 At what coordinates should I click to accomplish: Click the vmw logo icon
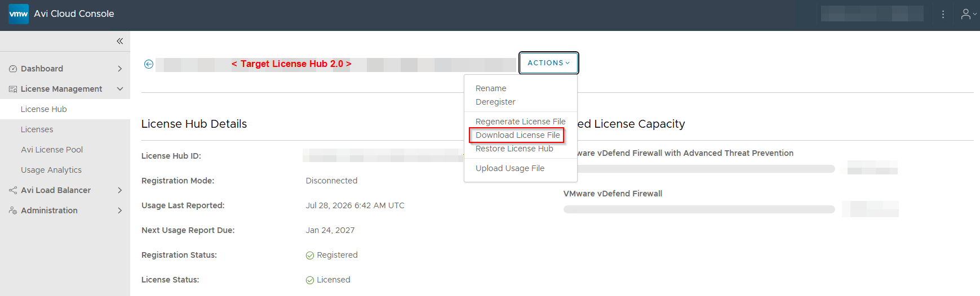pos(19,14)
